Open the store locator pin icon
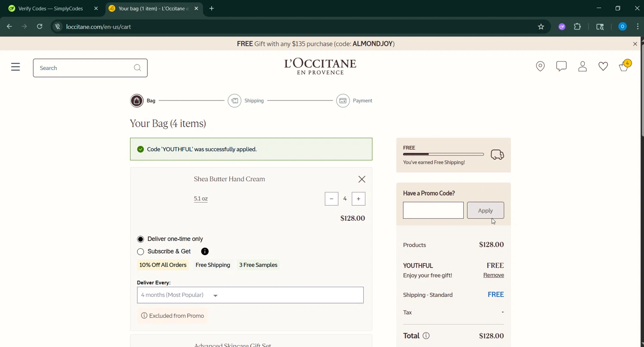644x347 pixels. [540, 66]
